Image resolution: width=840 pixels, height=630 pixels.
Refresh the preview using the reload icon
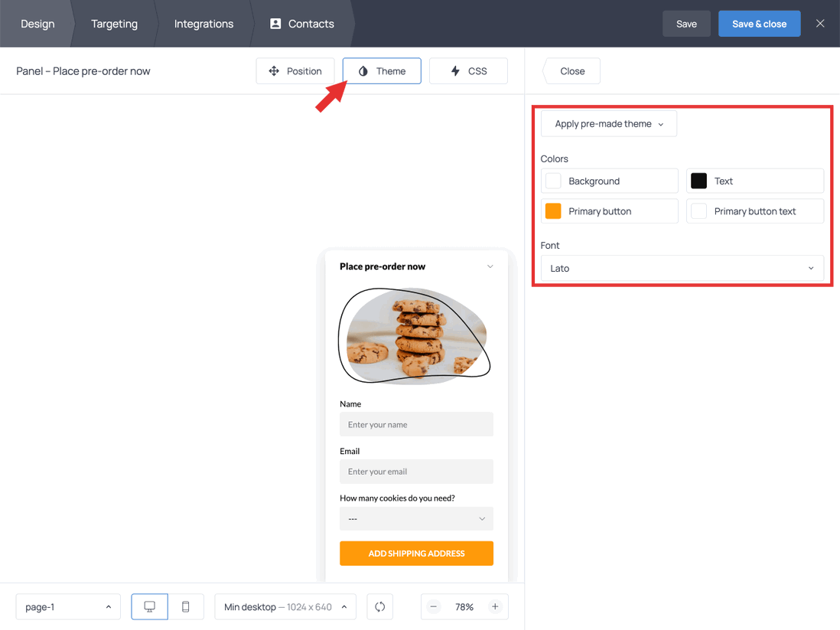coord(379,606)
